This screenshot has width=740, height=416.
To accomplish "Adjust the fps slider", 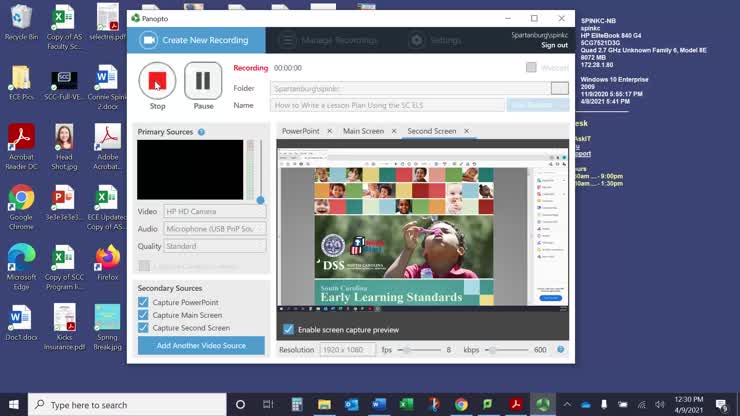I will (405, 350).
